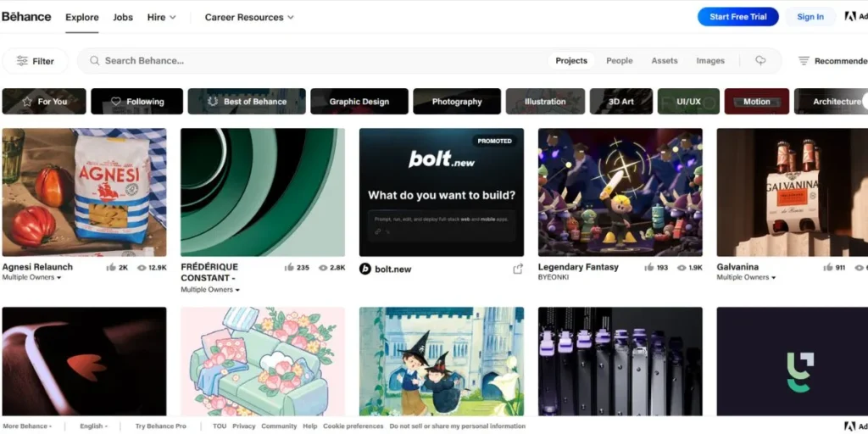Open the More Behance footer dropdown

[28, 426]
